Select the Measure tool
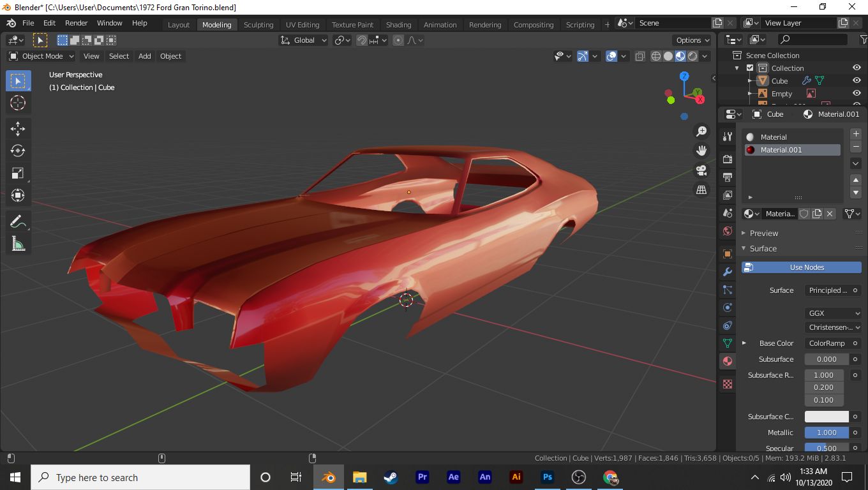Screen dimensions: 868x490 18,244
